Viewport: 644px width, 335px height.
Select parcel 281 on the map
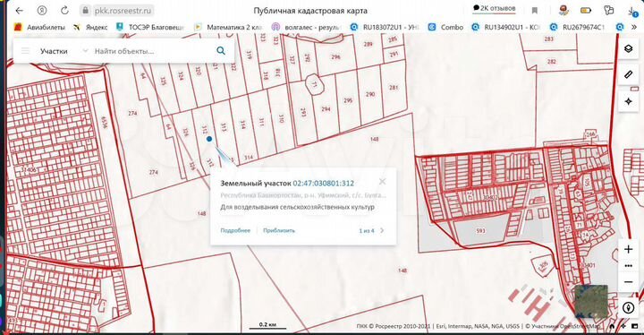[394, 87]
